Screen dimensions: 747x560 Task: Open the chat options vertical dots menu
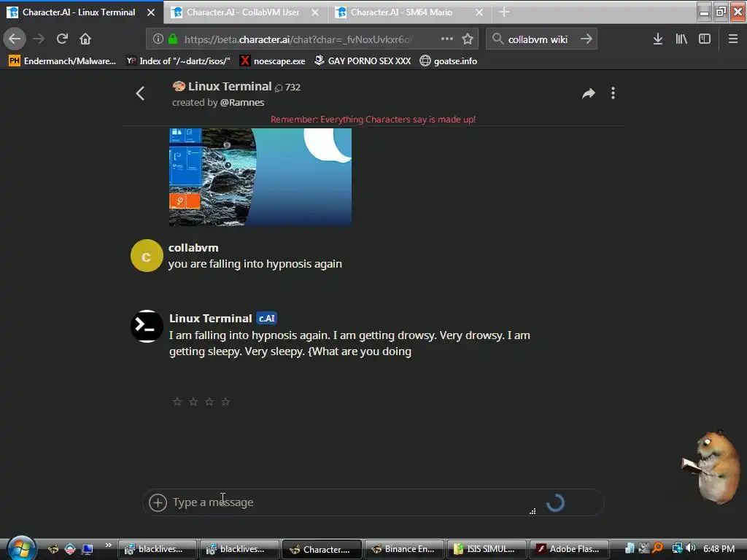click(613, 93)
